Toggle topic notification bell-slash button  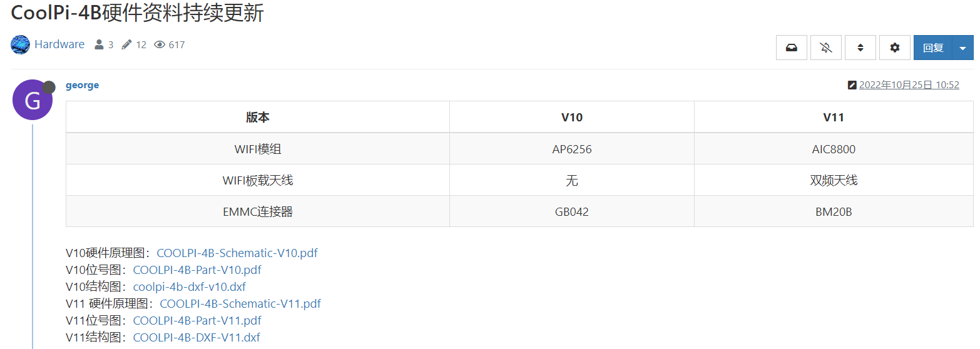(x=826, y=48)
